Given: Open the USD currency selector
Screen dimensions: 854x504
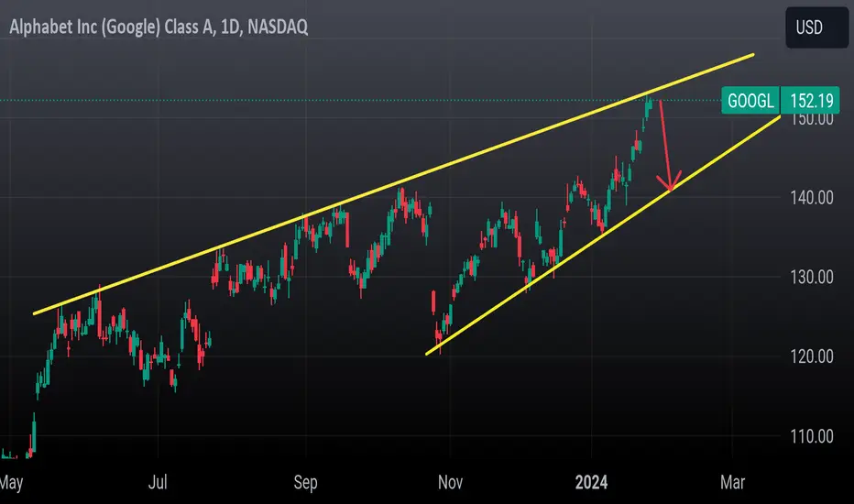Looking at the screenshot, I should [x=816, y=27].
